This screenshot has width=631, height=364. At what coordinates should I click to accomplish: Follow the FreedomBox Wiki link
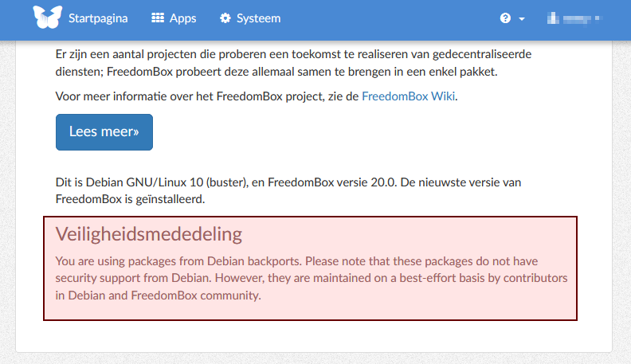[409, 97]
